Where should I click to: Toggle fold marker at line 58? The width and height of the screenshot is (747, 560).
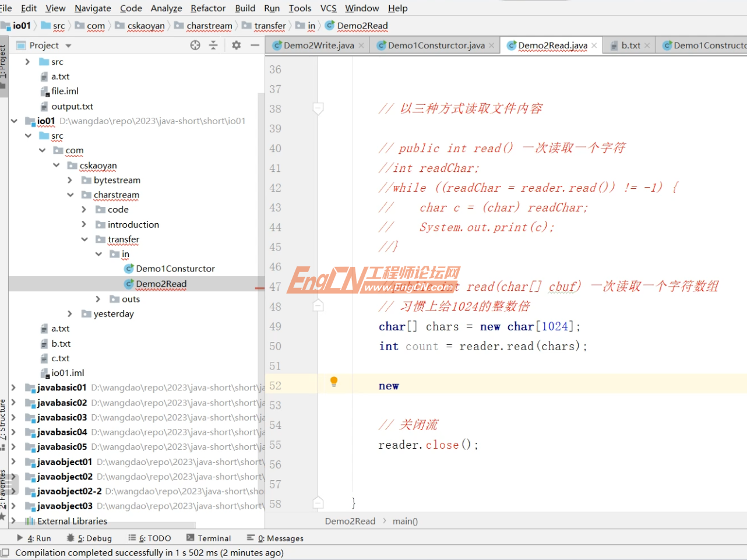coord(318,503)
